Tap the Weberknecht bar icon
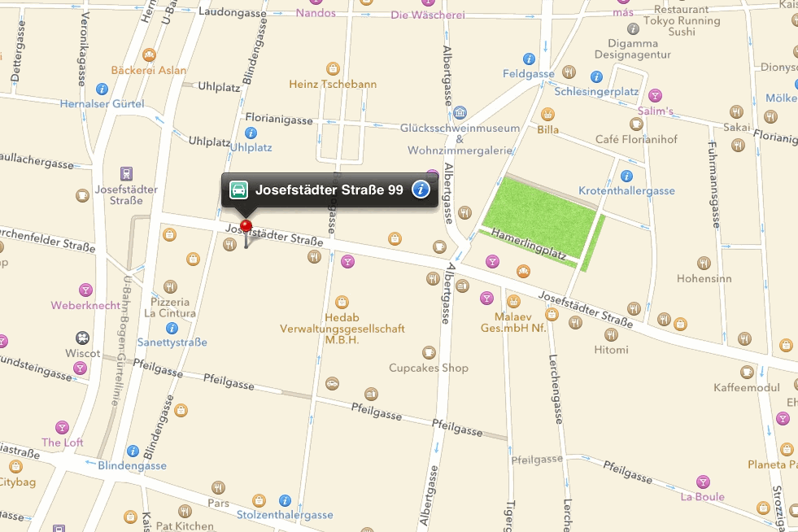798x532 pixels. (85, 290)
